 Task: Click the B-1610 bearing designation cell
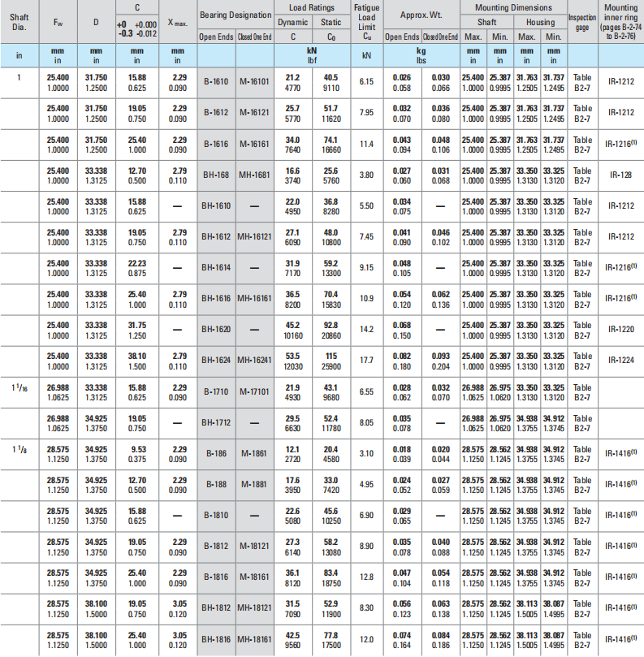pyautogui.click(x=215, y=82)
